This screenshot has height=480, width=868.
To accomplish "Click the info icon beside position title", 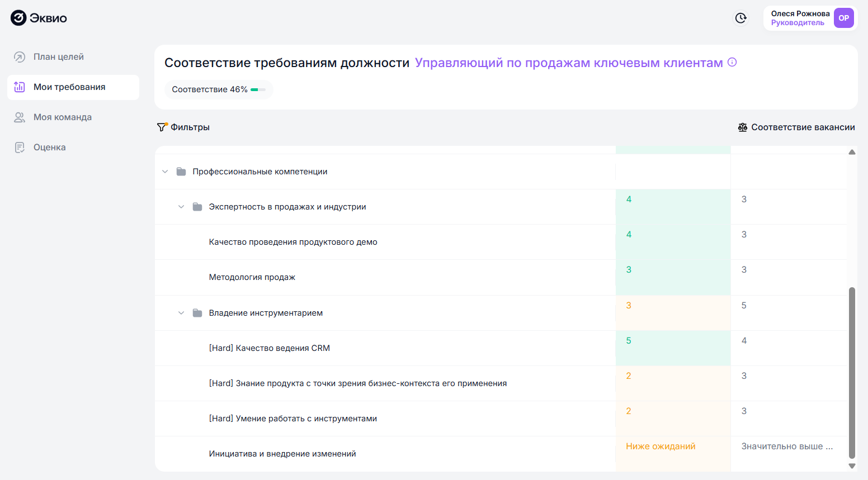I will (x=732, y=63).
